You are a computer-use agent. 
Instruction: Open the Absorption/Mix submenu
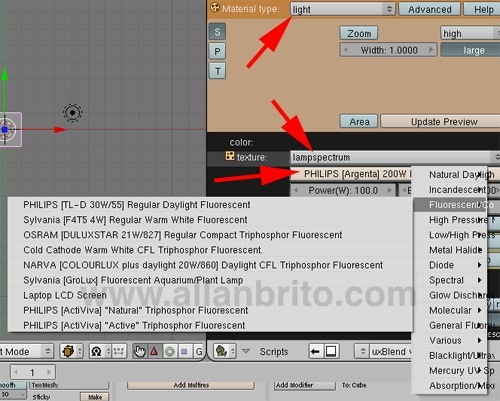point(450,385)
